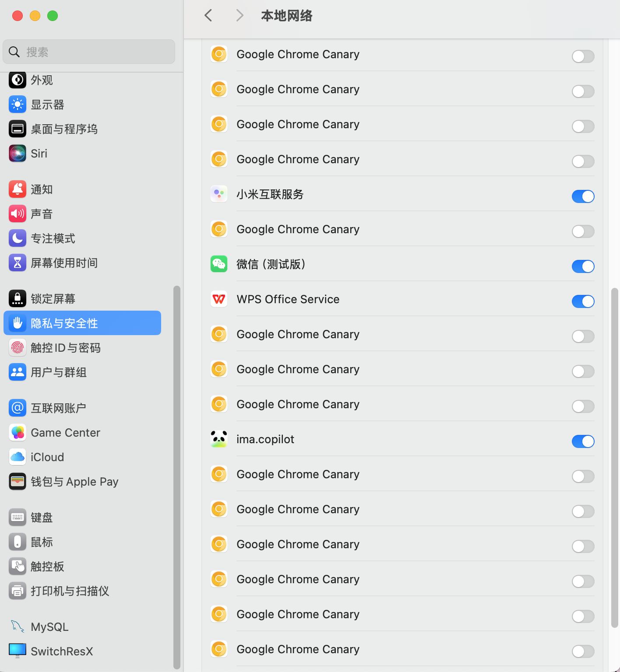Enable Chrome Canary toggle directly above 小米互联服务
The width and height of the screenshot is (620, 672).
(x=583, y=161)
